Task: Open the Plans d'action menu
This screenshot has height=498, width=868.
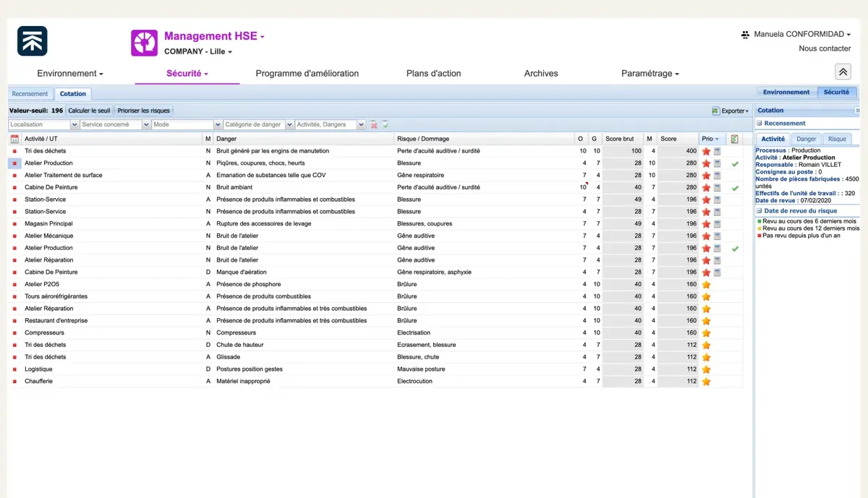Action: (433, 73)
